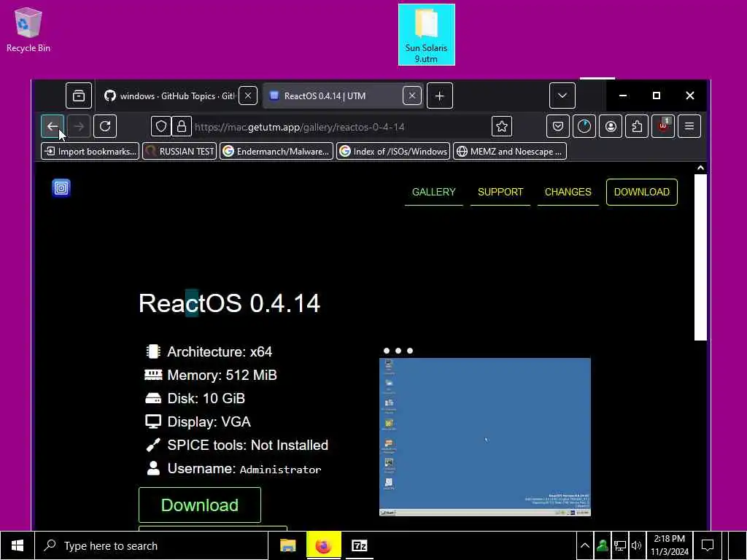Reload the page with the refresh button

(105, 126)
